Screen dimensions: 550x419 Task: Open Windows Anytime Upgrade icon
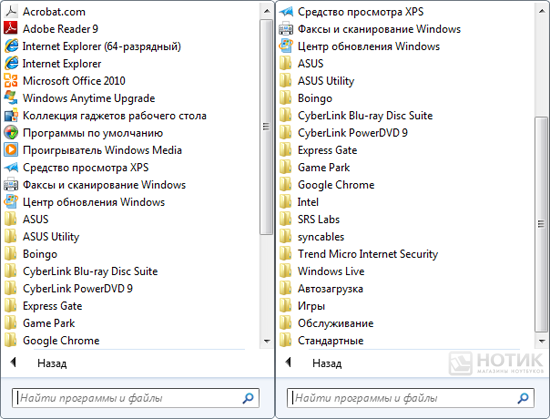click(11, 98)
